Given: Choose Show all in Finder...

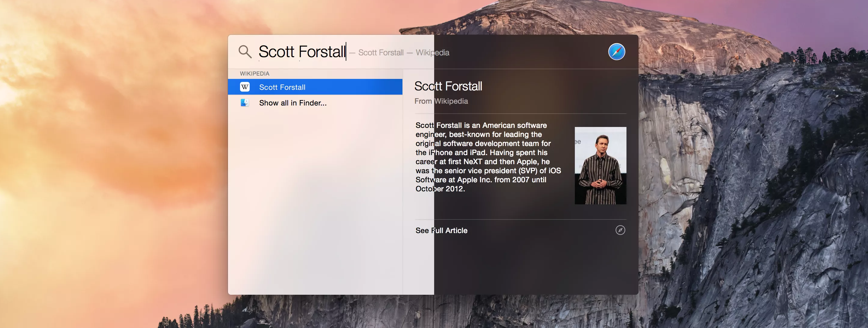Looking at the screenshot, I should [293, 103].
